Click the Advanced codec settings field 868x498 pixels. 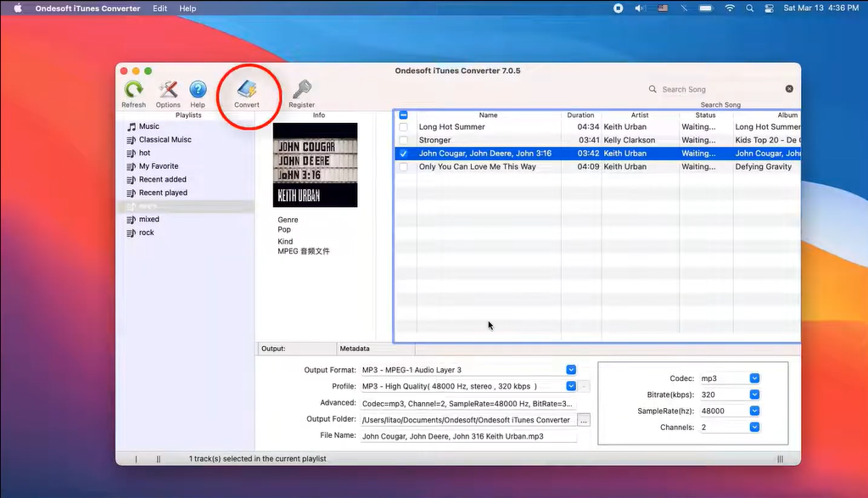[469, 403]
